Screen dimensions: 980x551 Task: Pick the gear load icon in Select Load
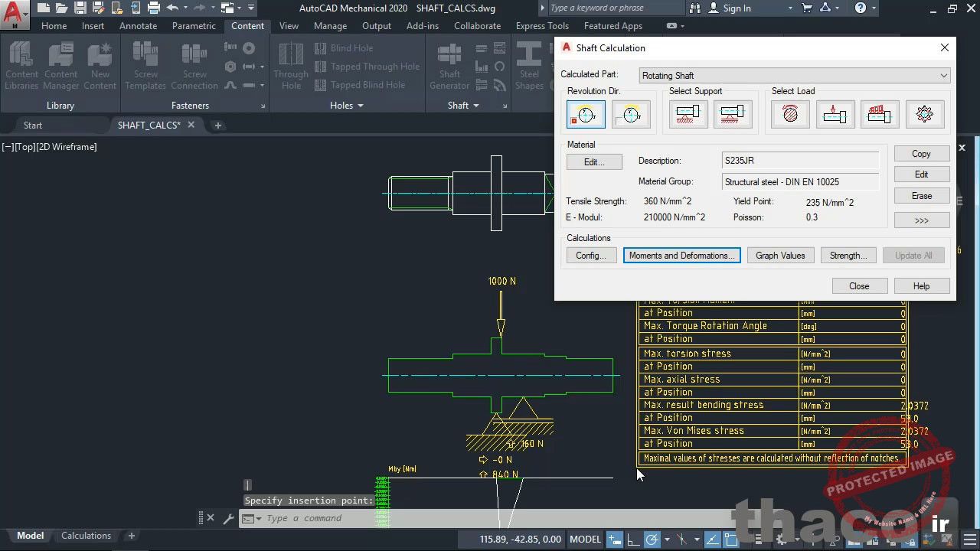coord(925,115)
